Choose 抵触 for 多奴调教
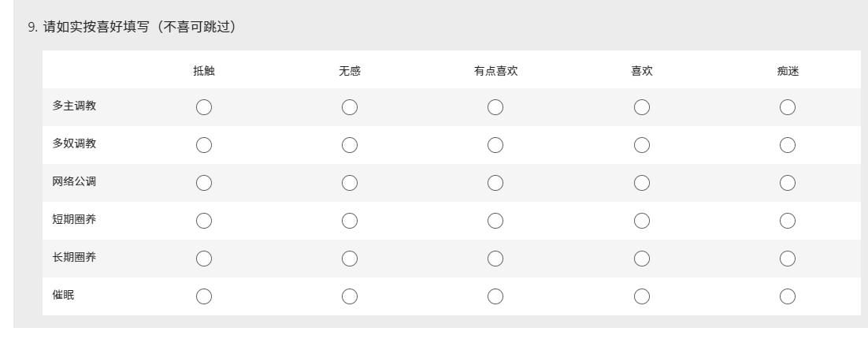The height and width of the screenshot is (339, 868). pos(203,145)
